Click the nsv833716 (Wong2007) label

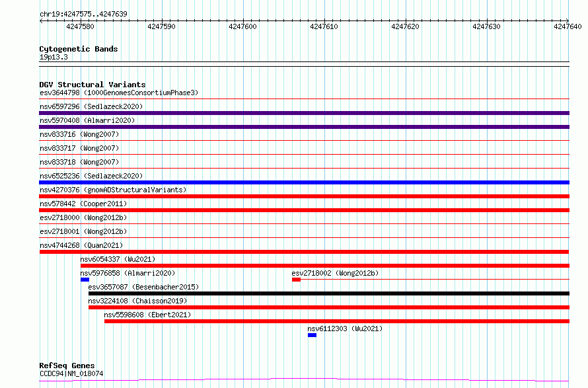click(x=79, y=134)
